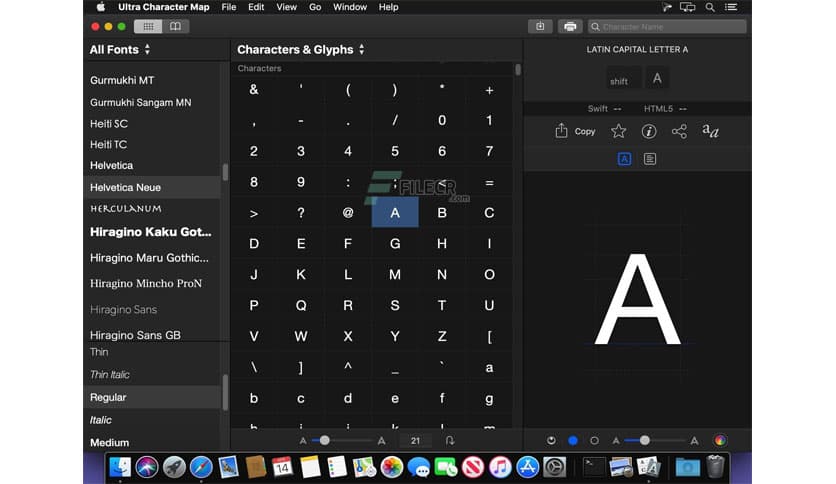
Task: Click the small A by the preview size slider
Action: (616, 441)
